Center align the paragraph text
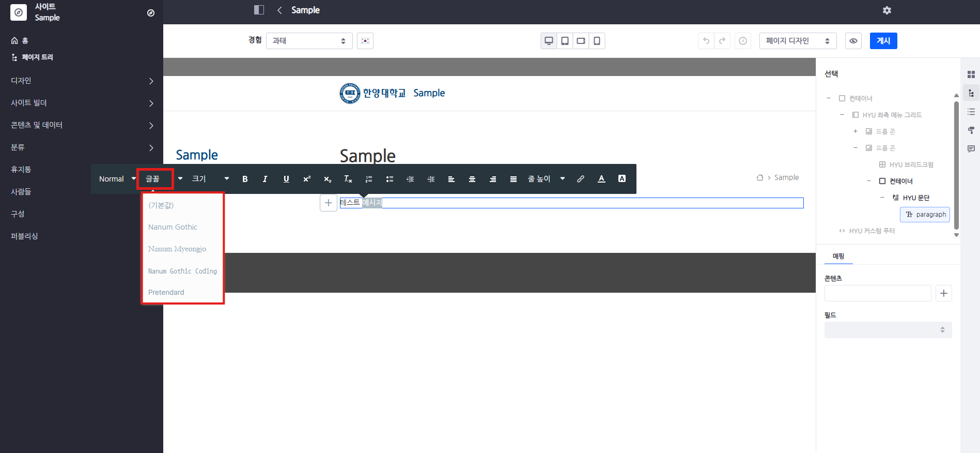This screenshot has width=980, height=453. 472,179
